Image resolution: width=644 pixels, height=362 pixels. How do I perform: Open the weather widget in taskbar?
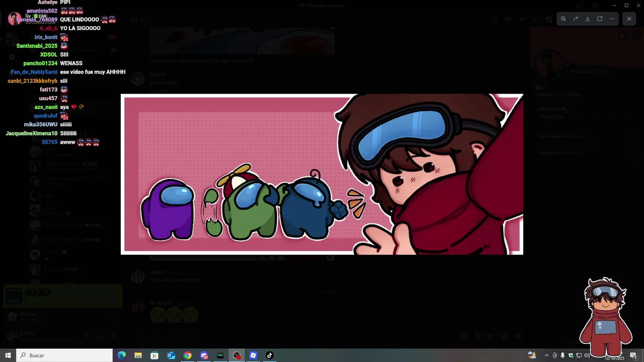(x=532, y=355)
